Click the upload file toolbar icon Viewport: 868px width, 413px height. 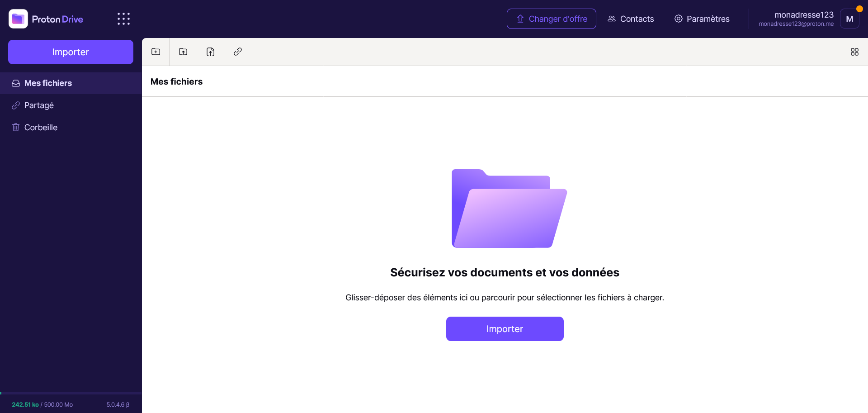pos(211,52)
